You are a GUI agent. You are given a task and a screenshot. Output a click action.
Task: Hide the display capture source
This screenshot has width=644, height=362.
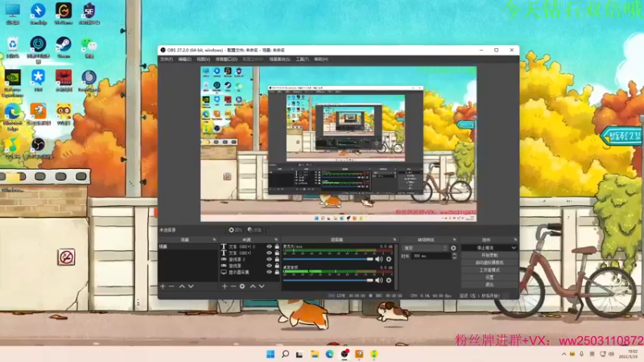point(269,272)
